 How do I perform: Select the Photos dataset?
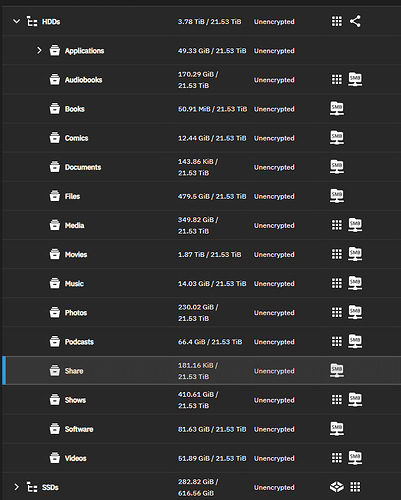(x=76, y=313)
